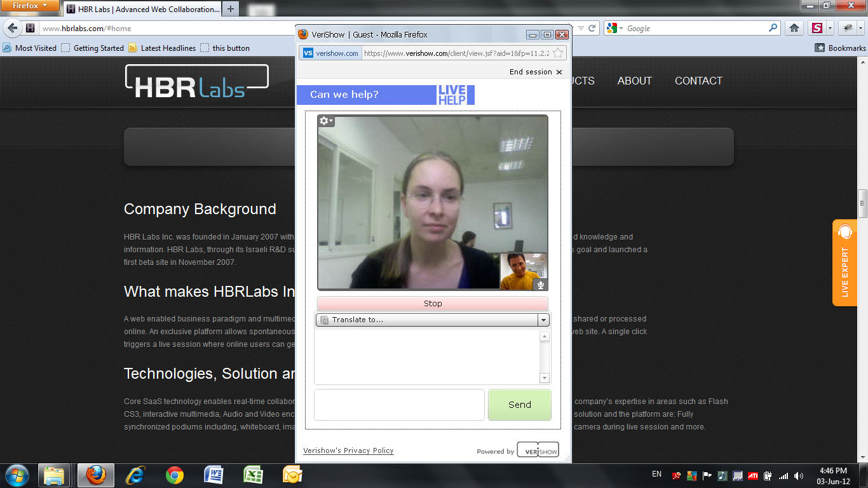Open the orange LIVE EXPERT side tab
The height and width of the screenshot is (488, 868).
click(845, 262)
